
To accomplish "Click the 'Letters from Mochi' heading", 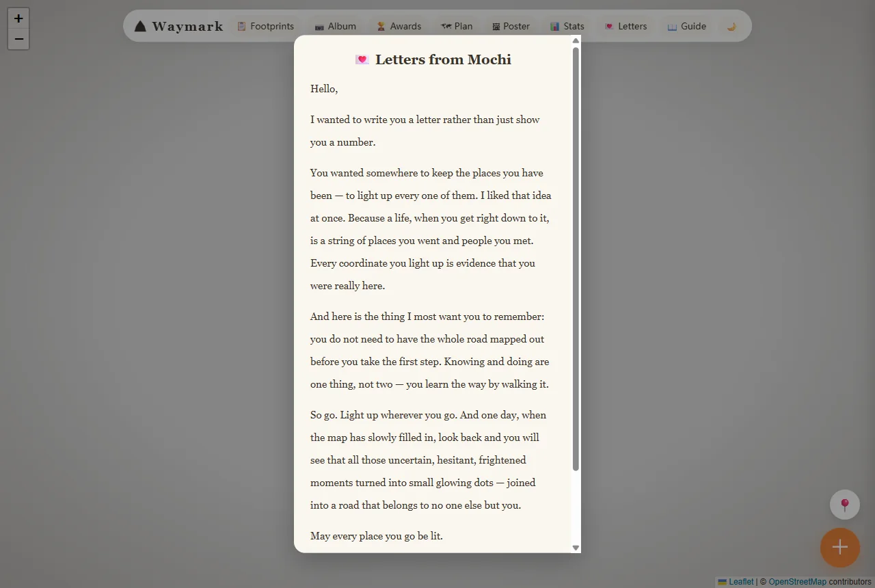I will pos(443,59).
